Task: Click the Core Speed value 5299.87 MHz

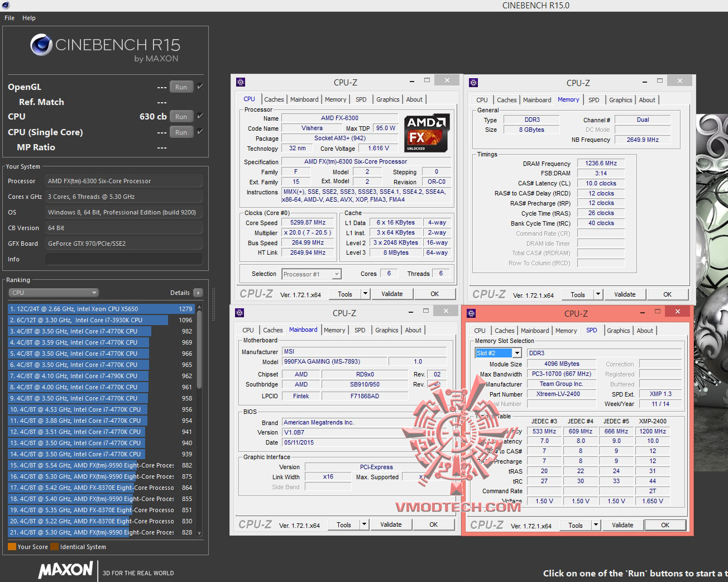Action: (x=308, y=222)
